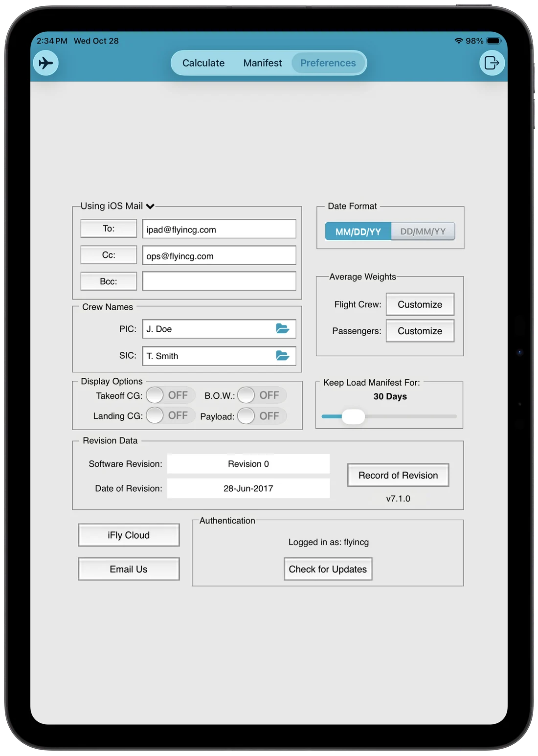Click the To: button
The height and width of the screenshot is (756, 538).
coord(109,229)
